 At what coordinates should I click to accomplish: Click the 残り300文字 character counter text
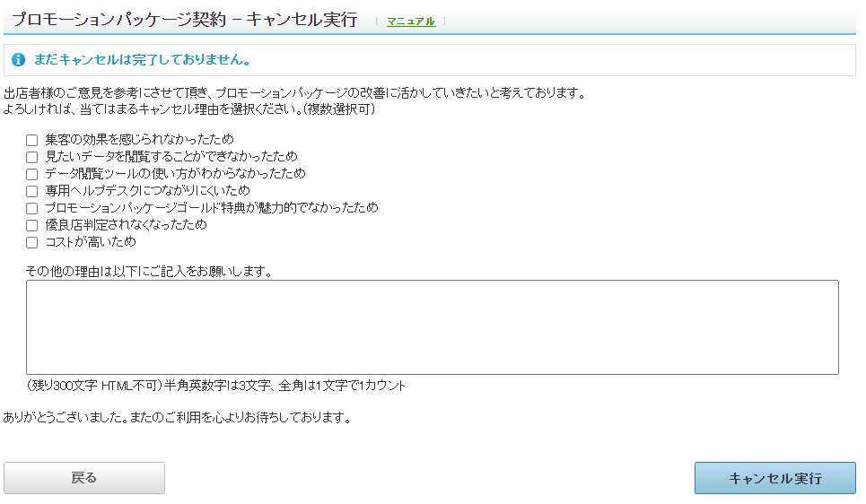(x=93, y=386)
